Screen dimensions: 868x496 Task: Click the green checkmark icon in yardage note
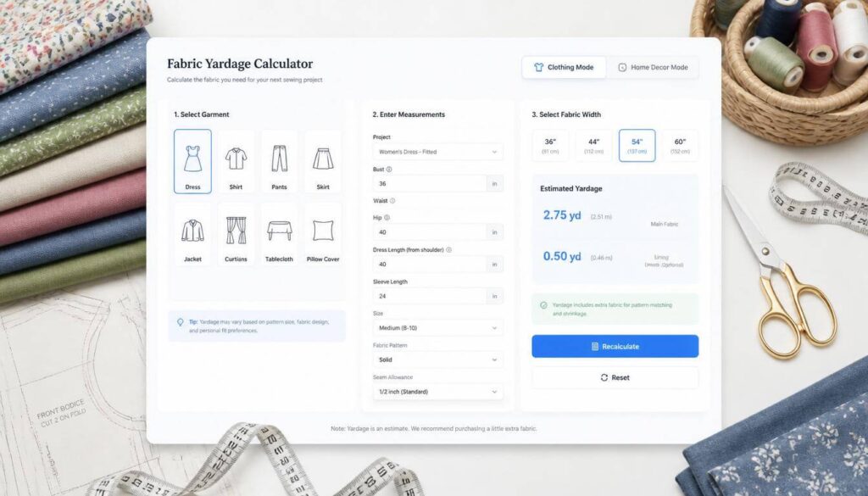pyautogui.click(x=543, y=305)
